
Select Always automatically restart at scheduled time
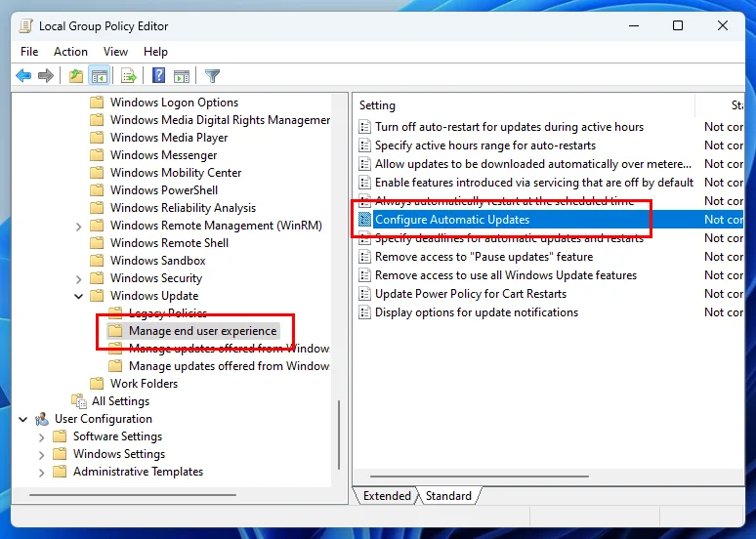click(x=504, y=200)
